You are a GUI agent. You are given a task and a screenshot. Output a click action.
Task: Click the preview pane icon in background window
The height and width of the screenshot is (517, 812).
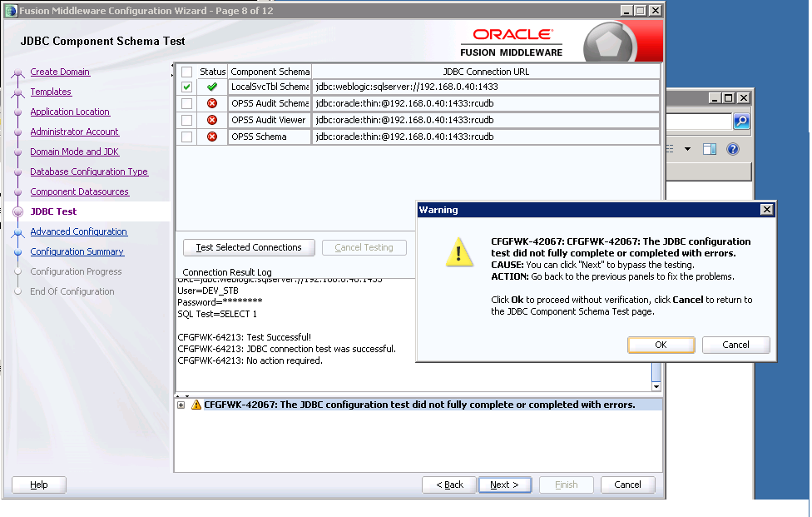(x=710, y=149)
